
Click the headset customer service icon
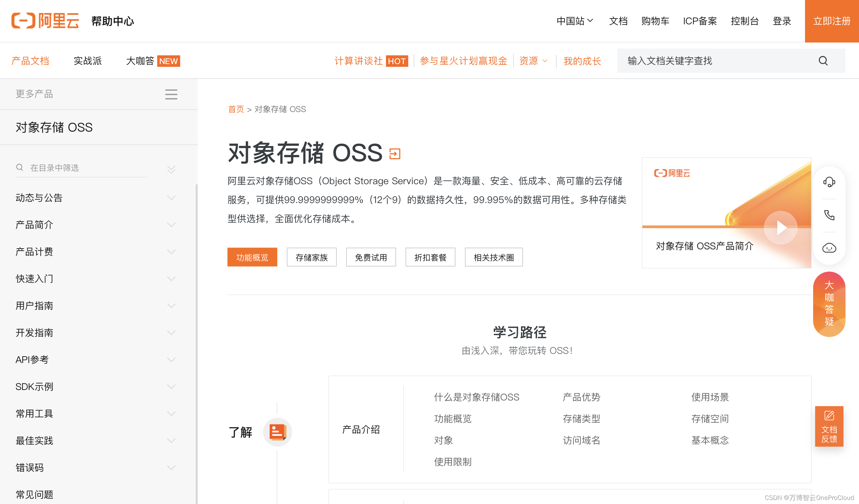coord(829,182)
